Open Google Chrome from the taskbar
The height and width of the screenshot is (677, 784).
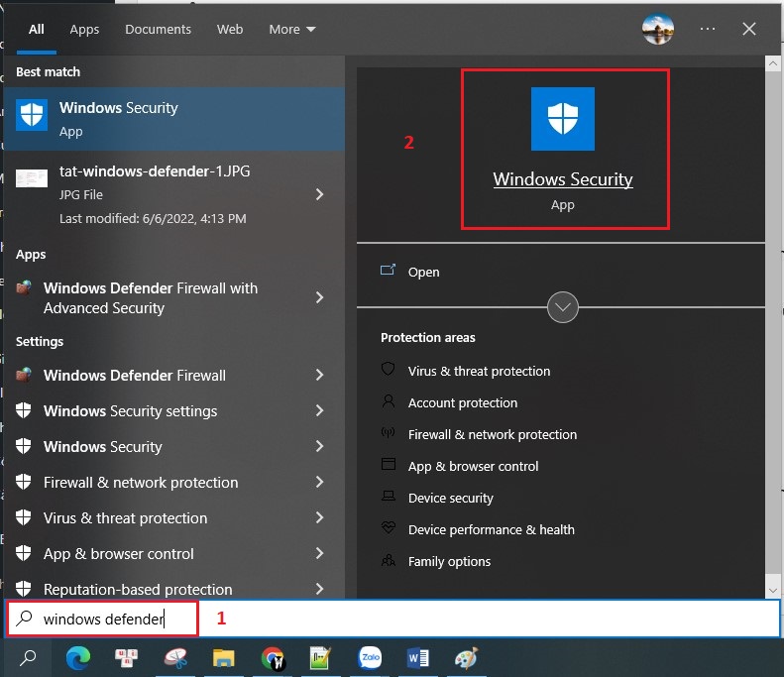click(x=273, y=658)
